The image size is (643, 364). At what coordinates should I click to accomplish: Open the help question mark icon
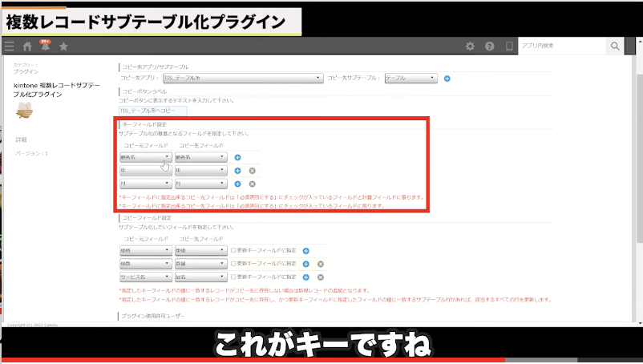[x=489, y=47]
